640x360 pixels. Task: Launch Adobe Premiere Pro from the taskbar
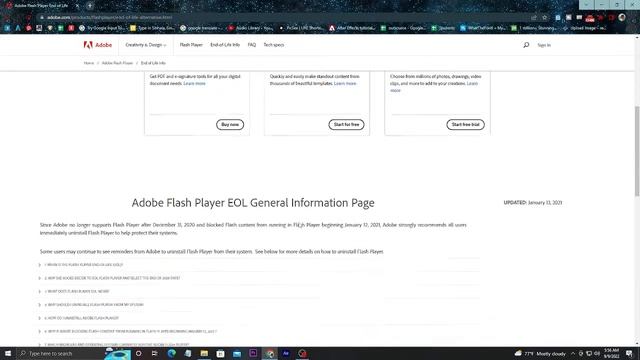pyautogui.click(x=253, y=353)
